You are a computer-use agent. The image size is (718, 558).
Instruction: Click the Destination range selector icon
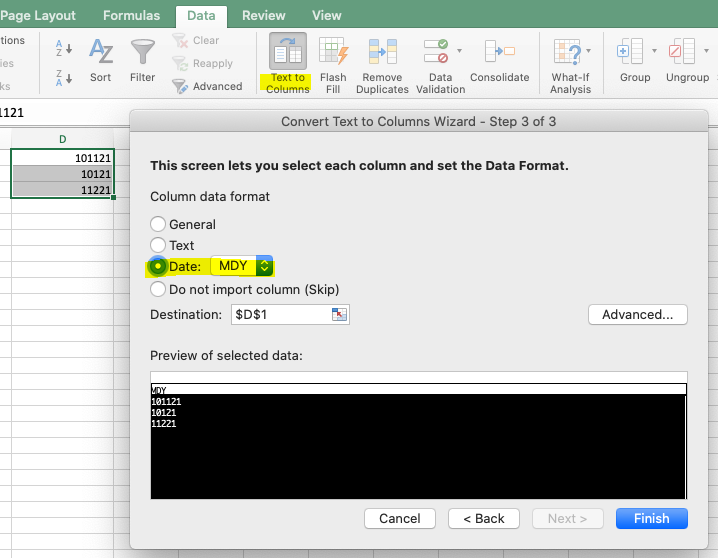pos(339,314)
